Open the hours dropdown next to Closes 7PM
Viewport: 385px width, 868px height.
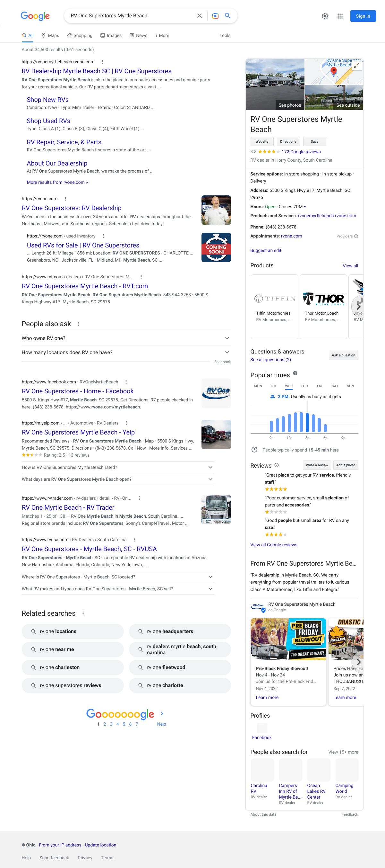(x=305, y=207)
